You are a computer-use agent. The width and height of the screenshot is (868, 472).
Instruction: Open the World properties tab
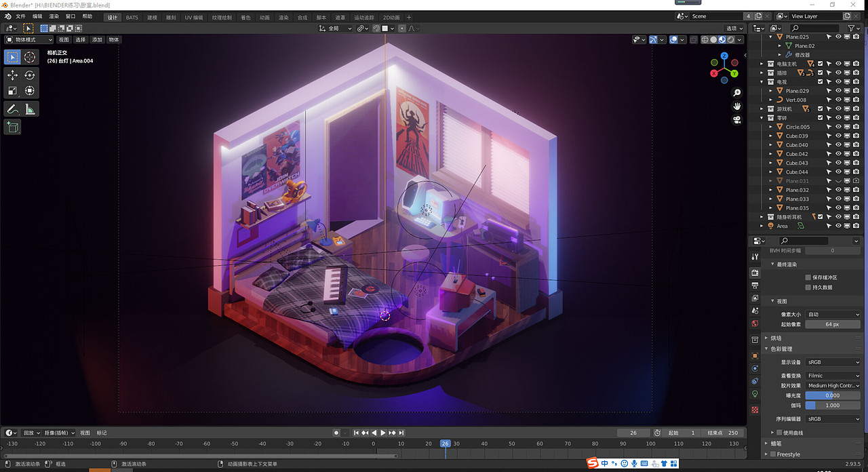click(755, 323)
